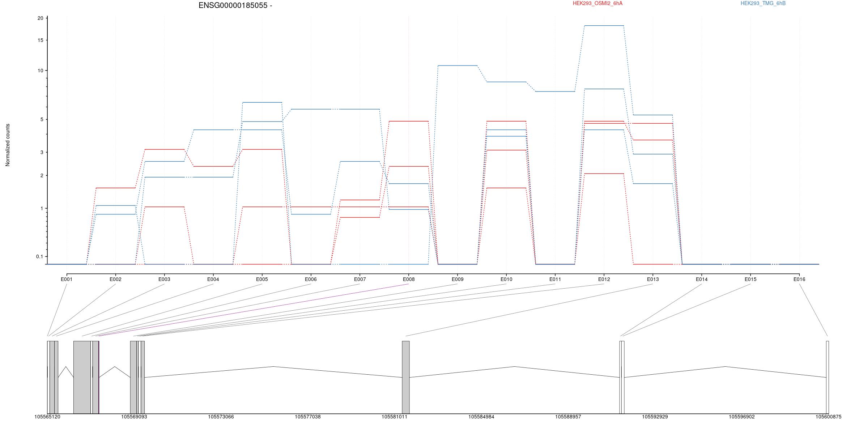Click y-axis tick value 10
868x434 pixels.
[x=41, y=71]
